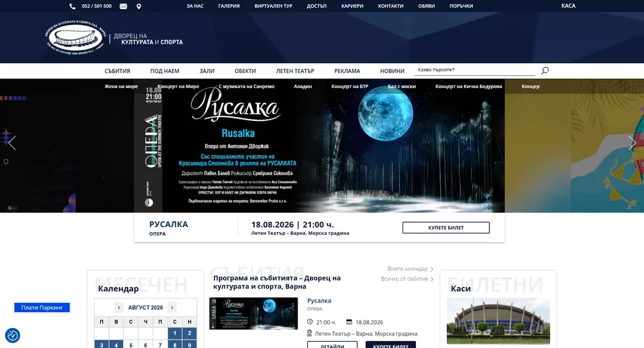Image resolution: width=644 pixels, height=348 pixels.
Task: Click the search magnifier icon
Action: (x=545, y=71)
